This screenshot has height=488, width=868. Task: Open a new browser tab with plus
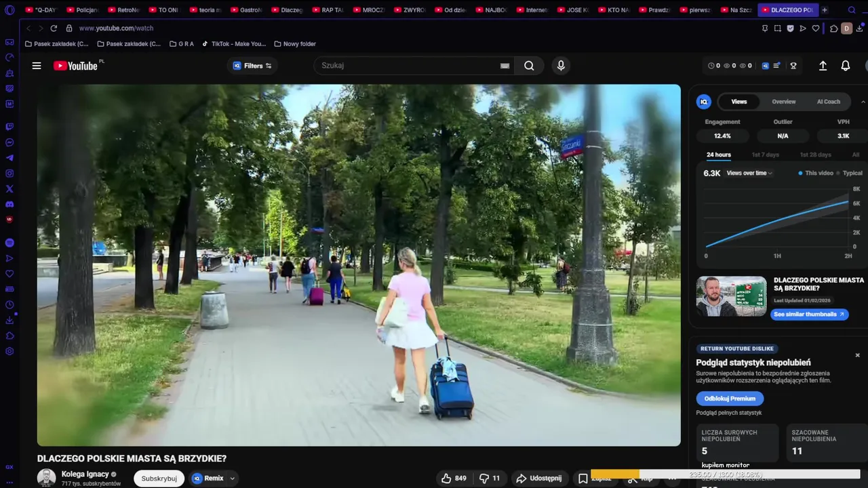[825, 10]
